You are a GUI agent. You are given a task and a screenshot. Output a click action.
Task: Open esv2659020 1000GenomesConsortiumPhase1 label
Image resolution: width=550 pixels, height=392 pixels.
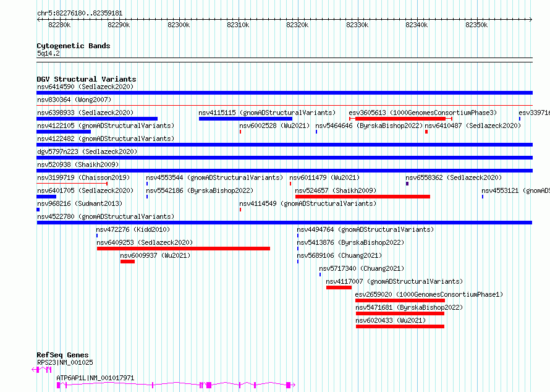[429, 294]
